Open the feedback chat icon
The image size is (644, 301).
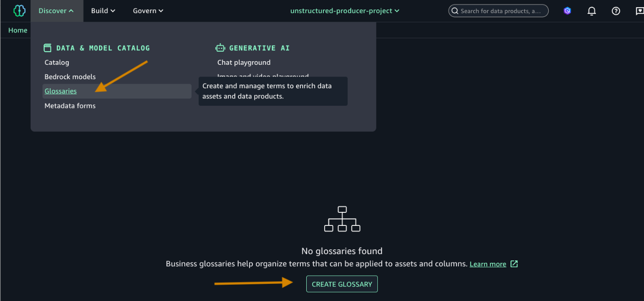pyautogui.click(x=640, y=11)
